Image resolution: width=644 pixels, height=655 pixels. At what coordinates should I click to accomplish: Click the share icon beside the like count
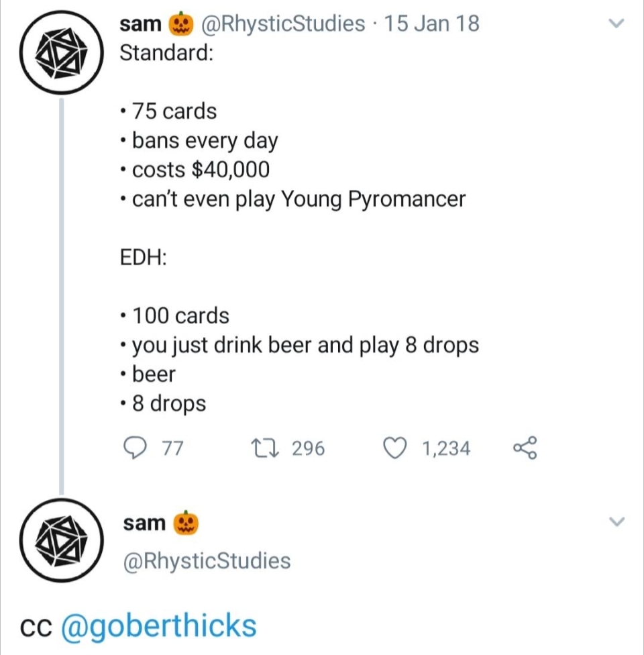click(525, 448)
